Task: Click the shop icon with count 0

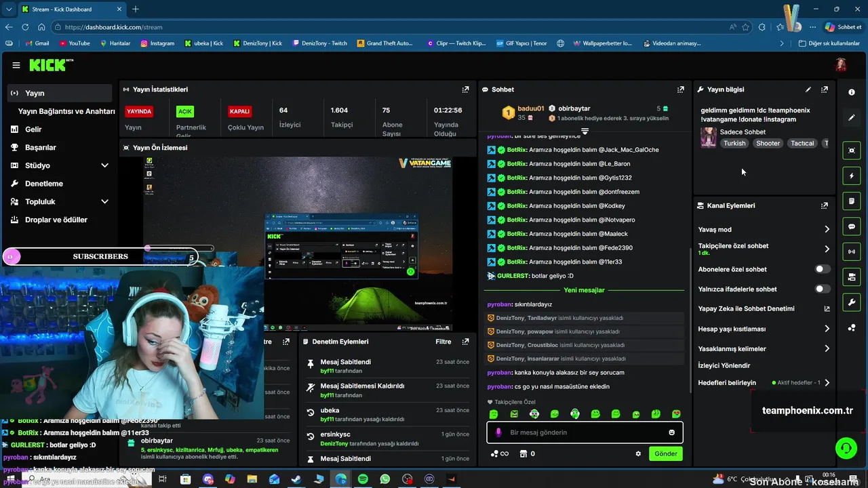Action: [x=523, y=454]
